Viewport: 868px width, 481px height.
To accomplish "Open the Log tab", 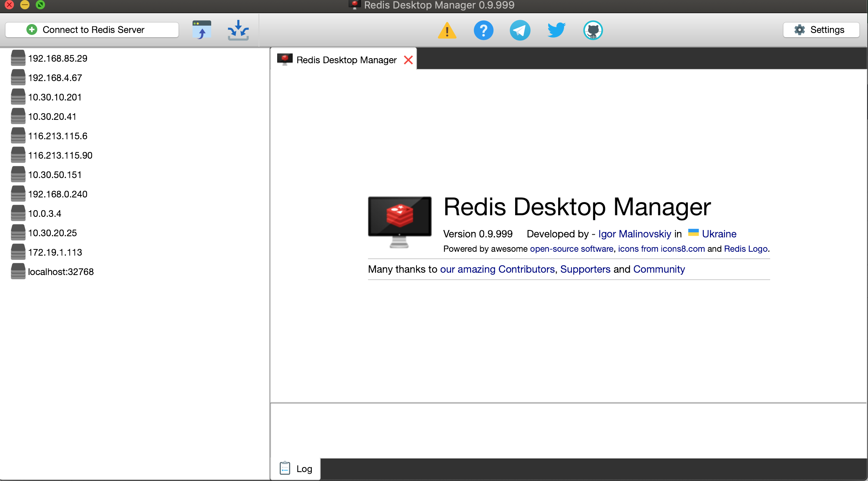I will click(296, 469).
